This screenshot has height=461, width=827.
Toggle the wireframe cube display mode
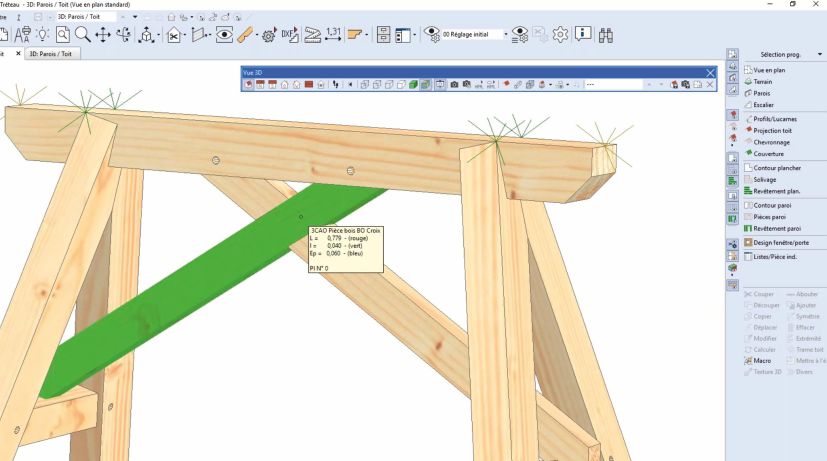(x=362, y=85)
